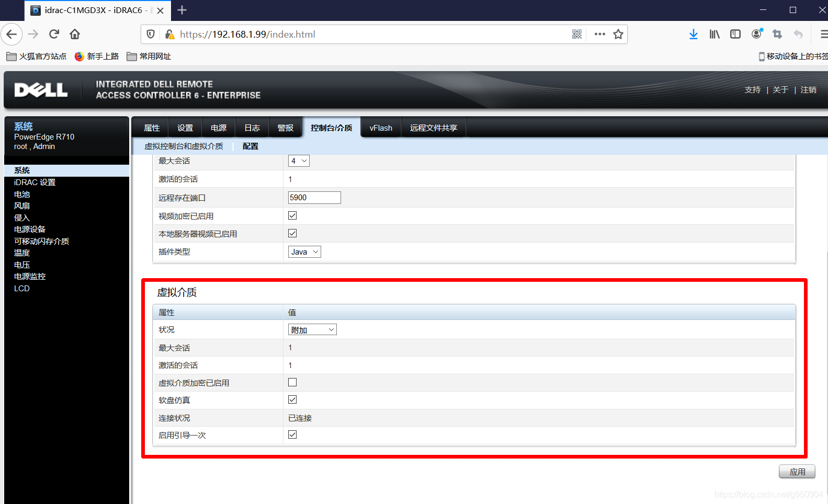Open the 插件类型 Java dropdown
This screenshot has width=828, height=504.
304,252
